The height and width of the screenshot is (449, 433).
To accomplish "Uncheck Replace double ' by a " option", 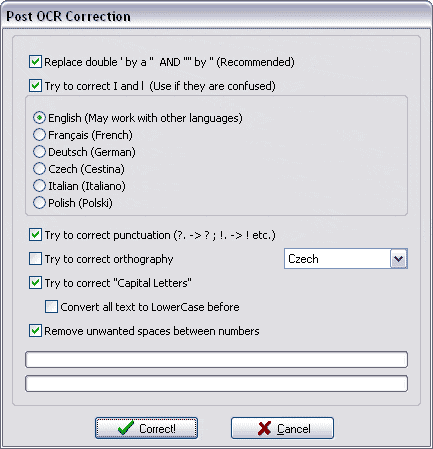I will [x=35, y=62].
